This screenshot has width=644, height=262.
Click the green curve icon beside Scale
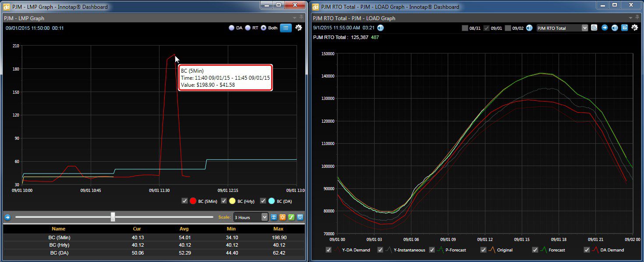[291, 217]
